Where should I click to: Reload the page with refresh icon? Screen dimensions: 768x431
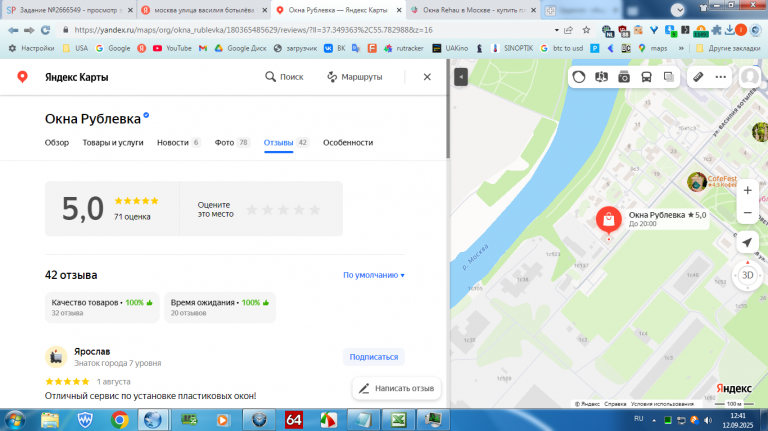(46, 30)
